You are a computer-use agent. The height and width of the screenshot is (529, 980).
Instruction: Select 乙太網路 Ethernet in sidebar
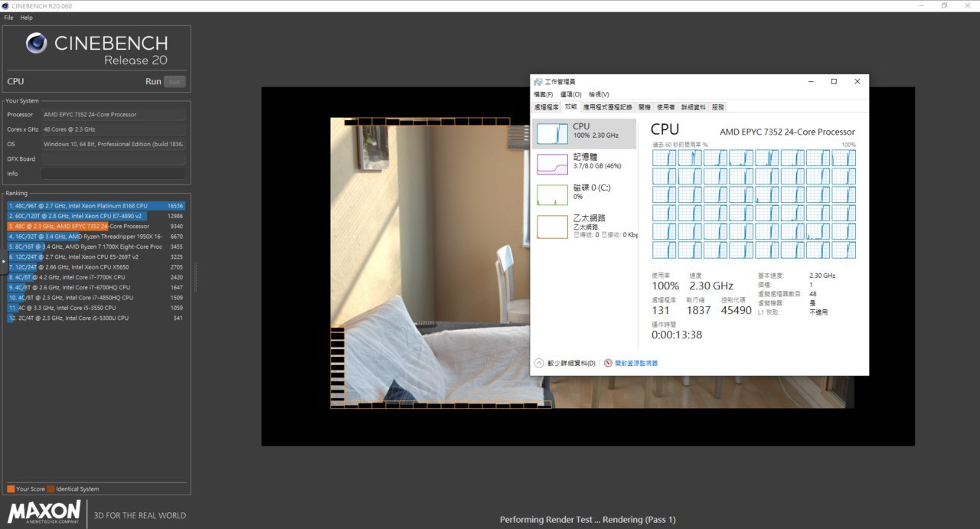(585, 226)
